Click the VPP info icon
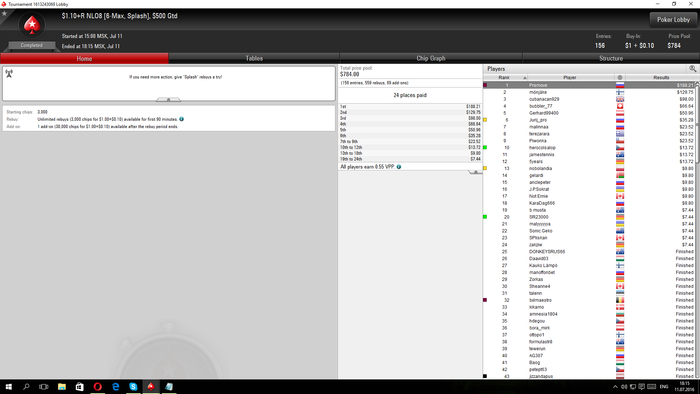The image size is (700, 394). 399,167
